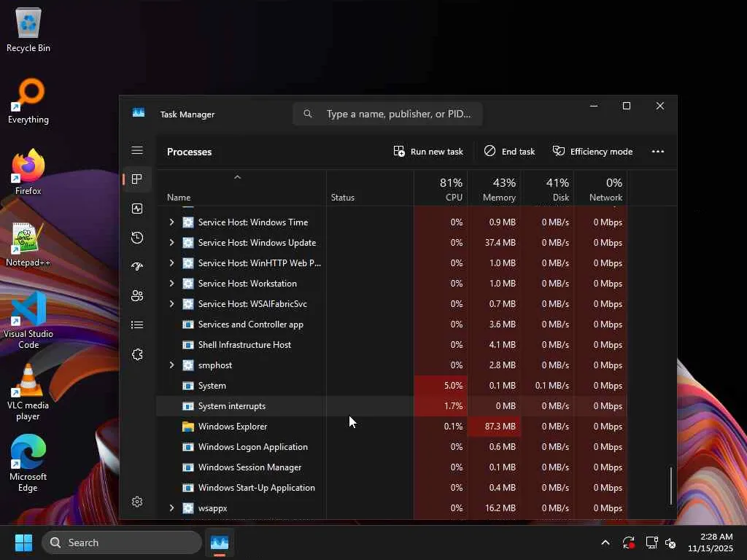Select the Processes page icon in the sidebar
Image resolution: width=747 pixels, height=560 pixels.
(137, 179)
